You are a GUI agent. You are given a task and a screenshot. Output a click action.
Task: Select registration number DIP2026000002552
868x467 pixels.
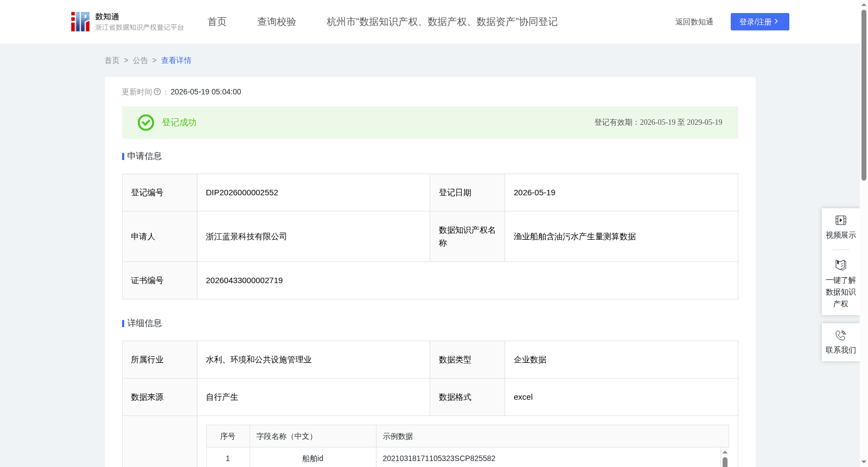[242, 193]
